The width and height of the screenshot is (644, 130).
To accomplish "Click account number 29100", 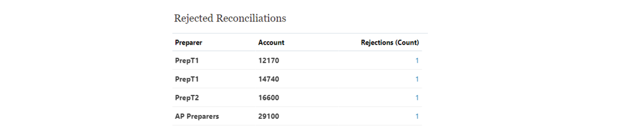I will tap(269, 116).
